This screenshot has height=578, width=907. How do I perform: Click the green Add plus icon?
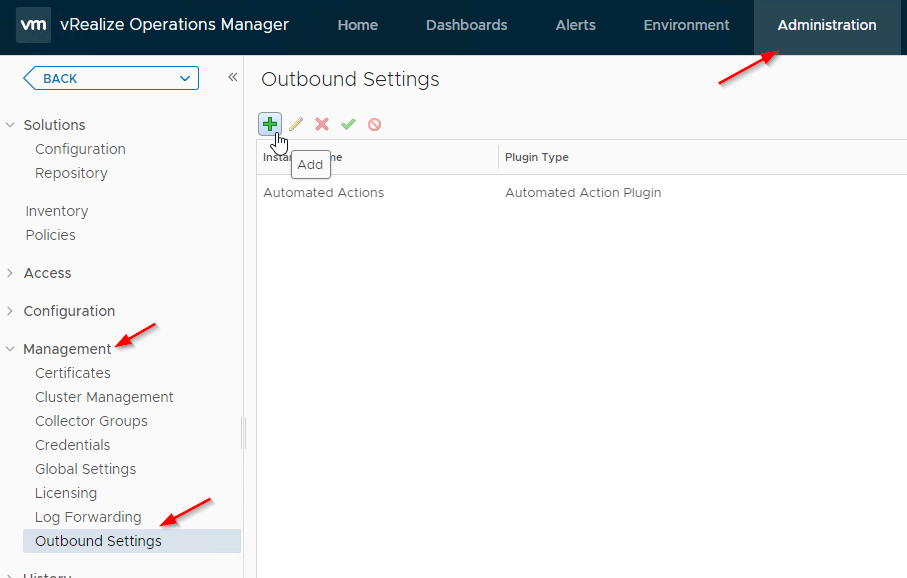tap(270, 124)
